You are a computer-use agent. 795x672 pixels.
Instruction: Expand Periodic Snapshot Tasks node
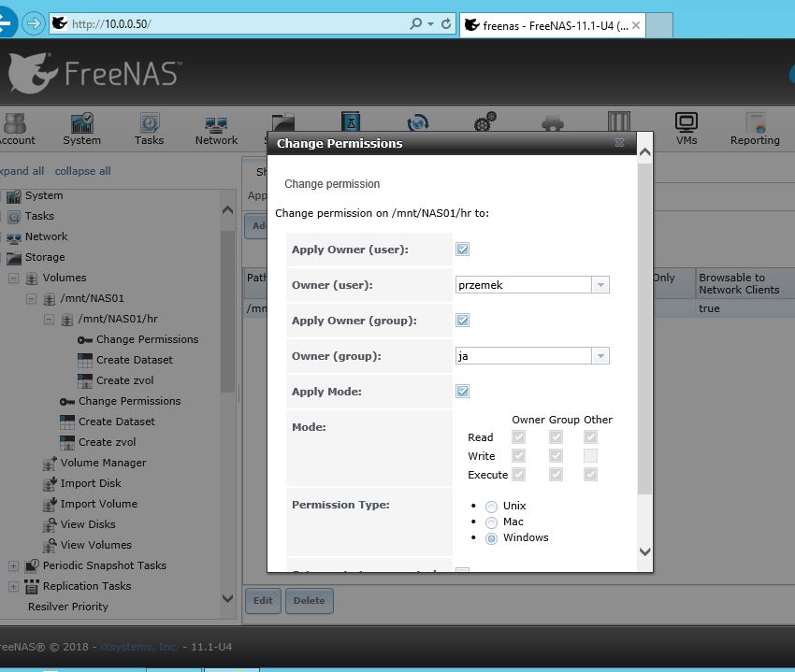pyautogui.click(x=14, y=566)
